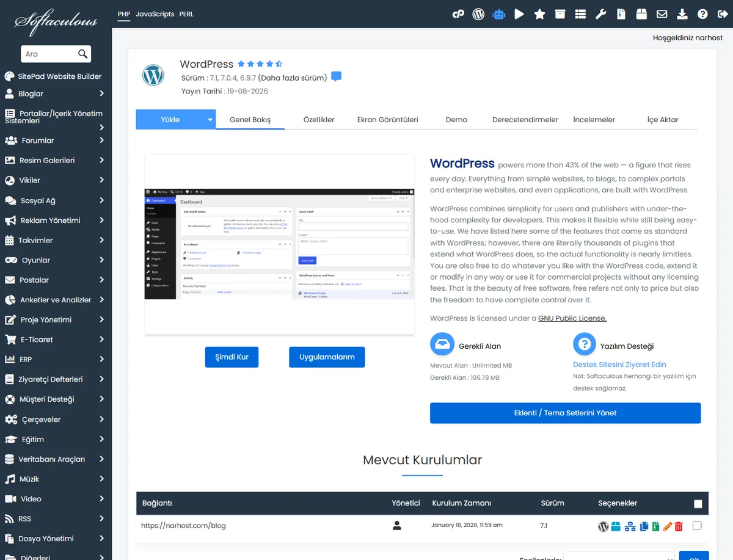Viewport: 733px width, 560px height.
Task: Click the blue robot icon in toolbar
Action: [x=499, y=14]
